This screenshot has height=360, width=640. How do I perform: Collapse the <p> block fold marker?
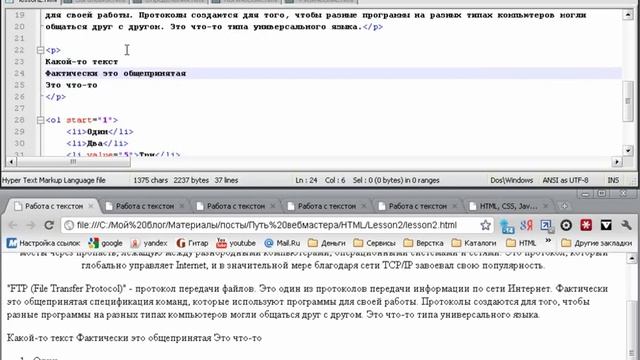point(40,50)
